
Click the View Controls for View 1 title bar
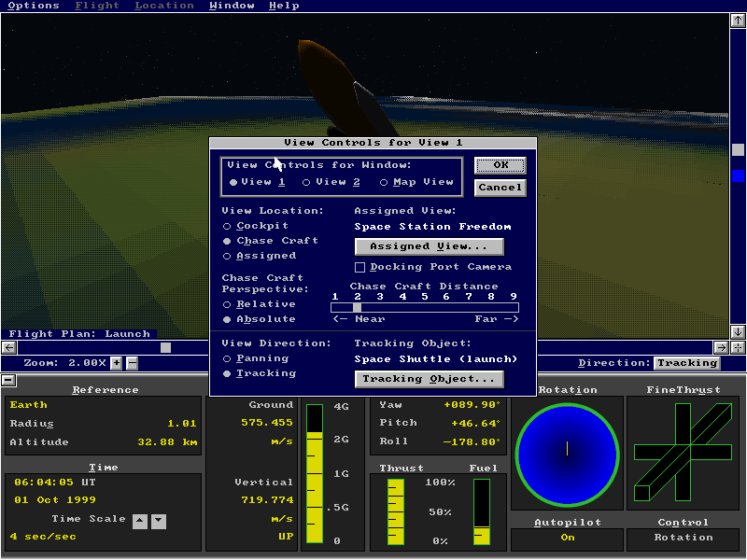tap(373, 143)
